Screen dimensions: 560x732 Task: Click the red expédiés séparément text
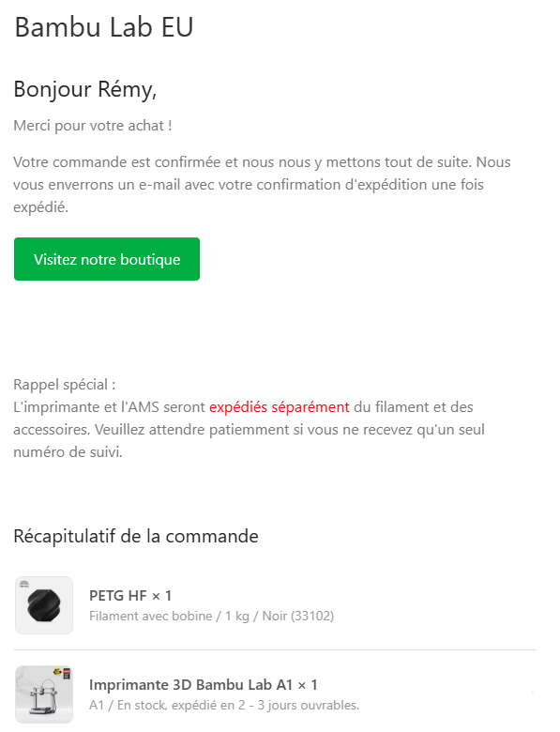(280, 407)
